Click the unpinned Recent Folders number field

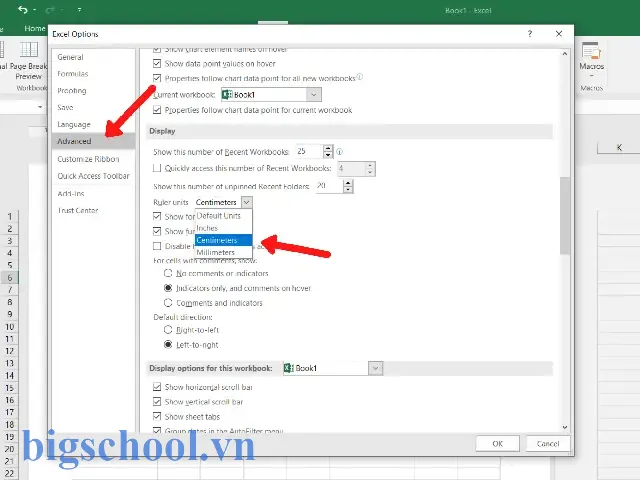coord(329,186)
